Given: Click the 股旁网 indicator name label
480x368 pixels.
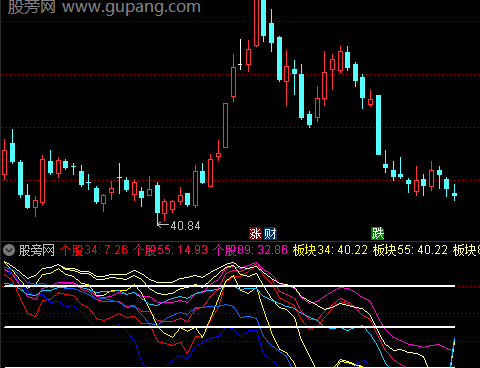Looking at the screenshot, I should pos(37,250).
